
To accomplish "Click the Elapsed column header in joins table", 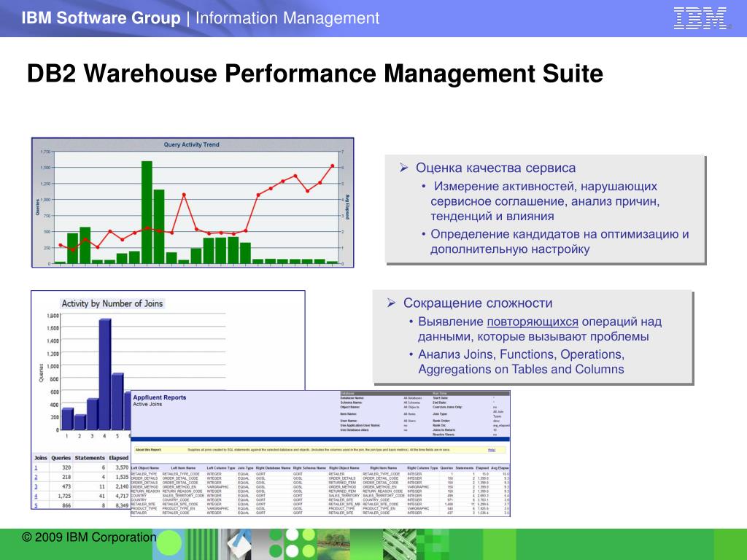I will pos(119,458).
